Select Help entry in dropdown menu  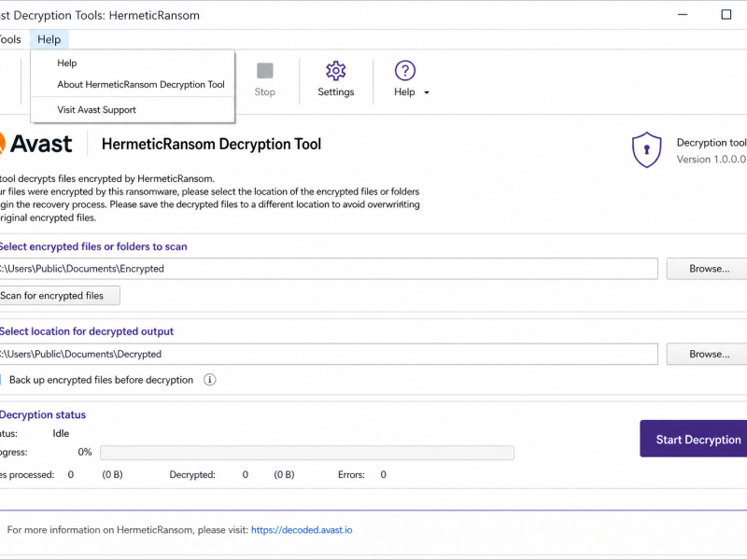133,63
